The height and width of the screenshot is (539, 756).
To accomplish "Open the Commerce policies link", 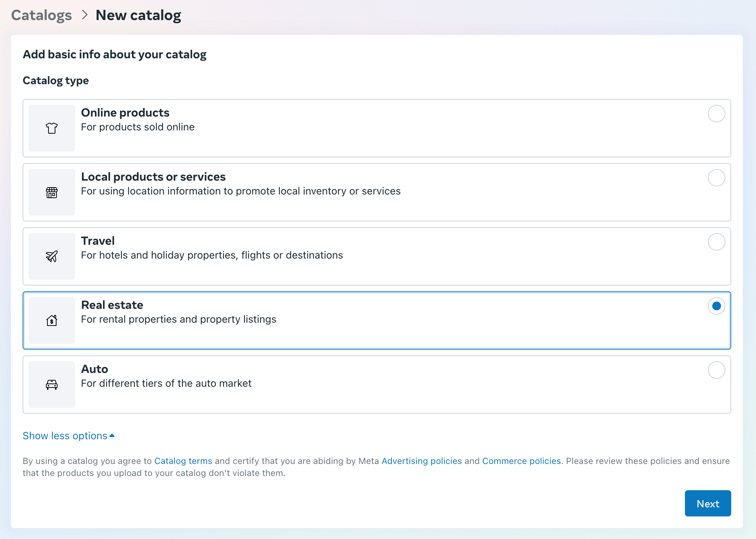I will (521, 461).
